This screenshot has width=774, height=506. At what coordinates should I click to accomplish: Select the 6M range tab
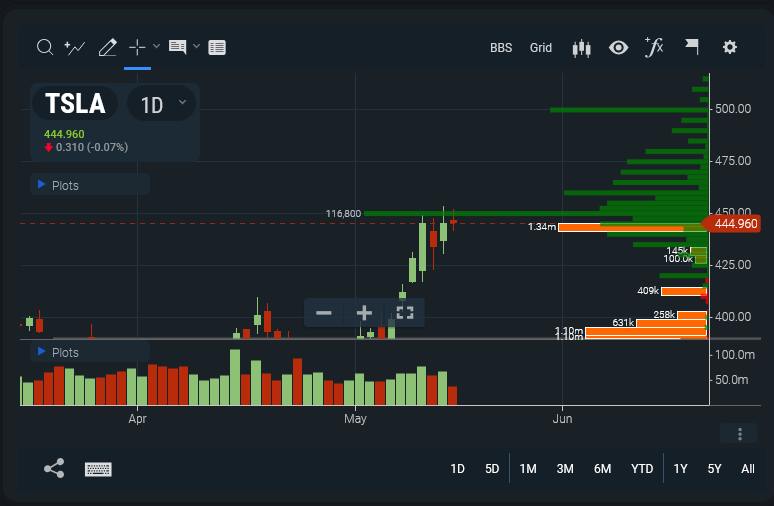603,468
